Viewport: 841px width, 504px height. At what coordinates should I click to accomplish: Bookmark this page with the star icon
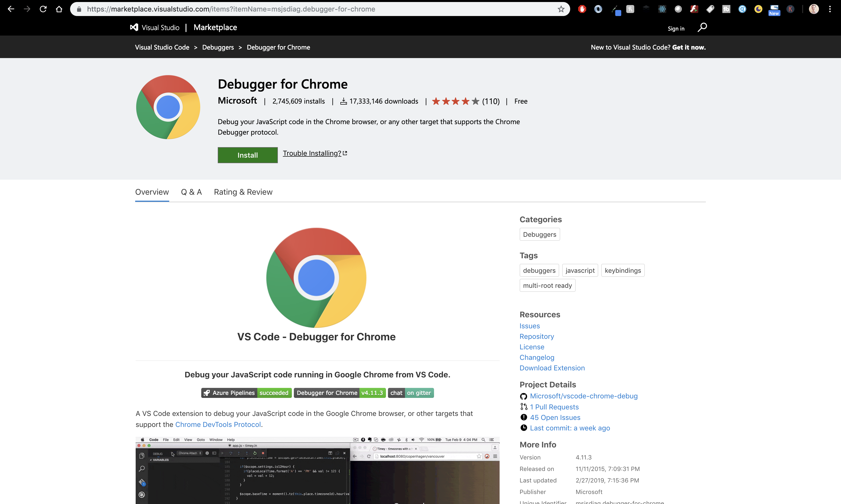coord(561,9)
